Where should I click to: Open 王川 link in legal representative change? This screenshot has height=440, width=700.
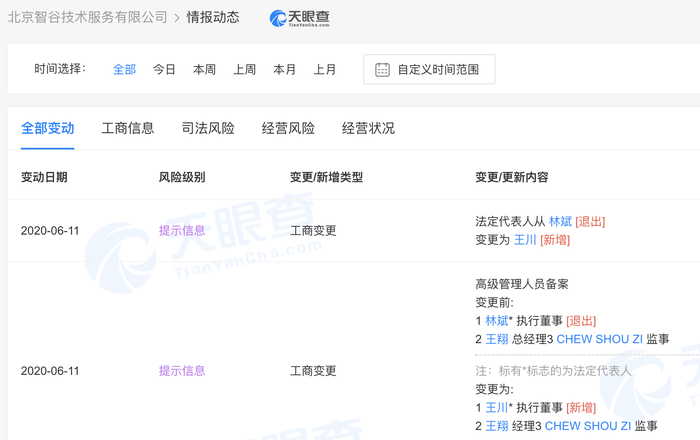coord(525,240)
